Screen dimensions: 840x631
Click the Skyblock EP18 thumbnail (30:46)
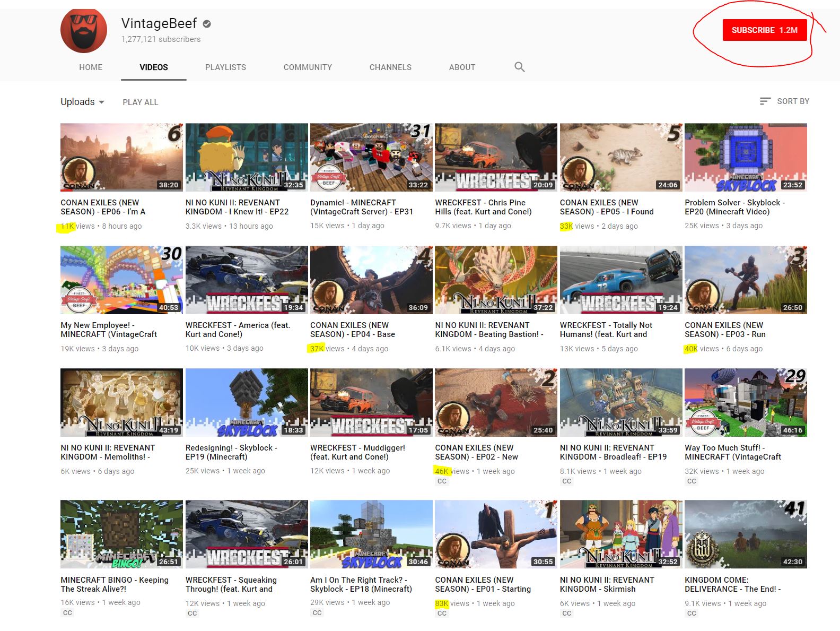coord(371,534)
